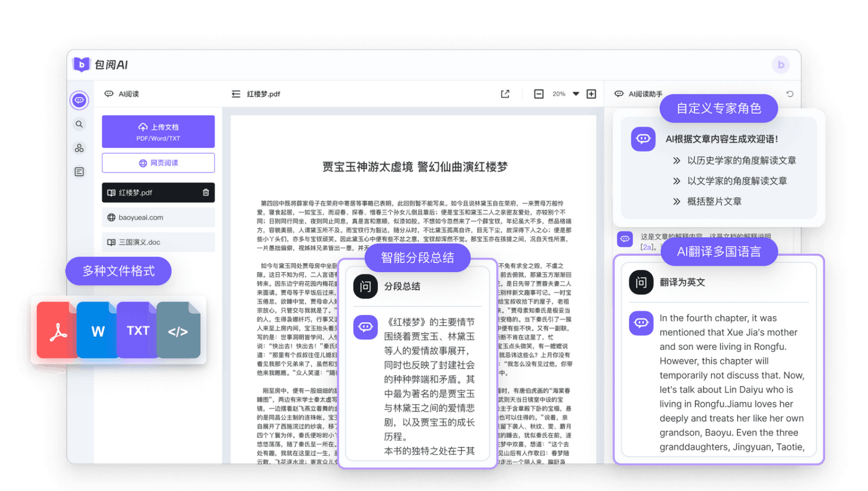Click the AI阅读助手 panel header
The width and height of the screenshot is (868, 491).
[x=644, y=93]
